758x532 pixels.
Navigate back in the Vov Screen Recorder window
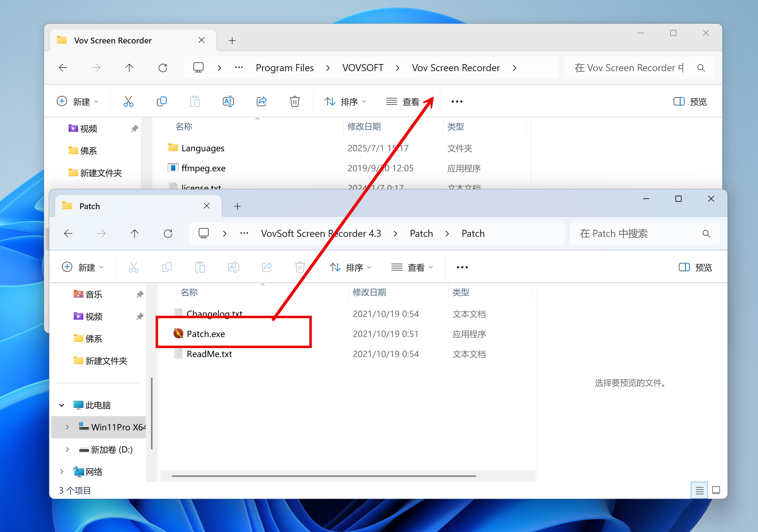(63, 68)
